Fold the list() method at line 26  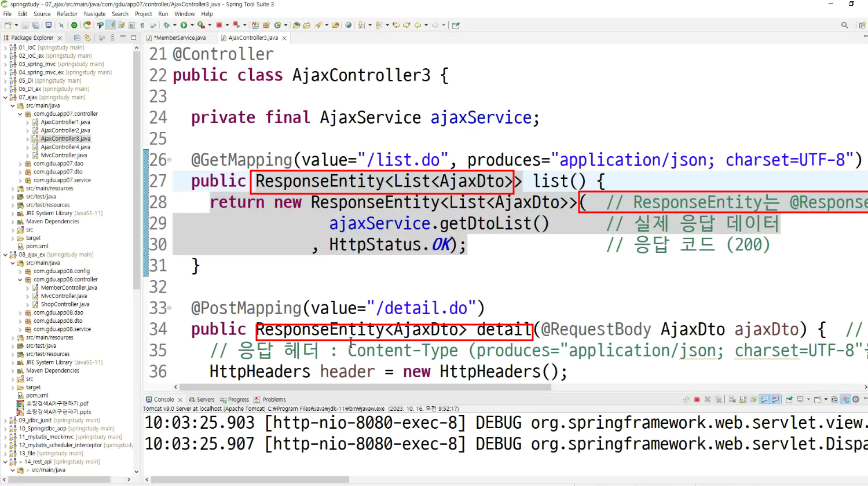[x=169, y=160]
